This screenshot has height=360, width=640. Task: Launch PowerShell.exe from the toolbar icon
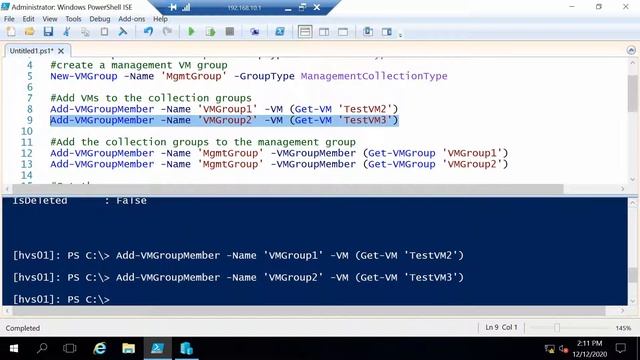tap(280, 32)
